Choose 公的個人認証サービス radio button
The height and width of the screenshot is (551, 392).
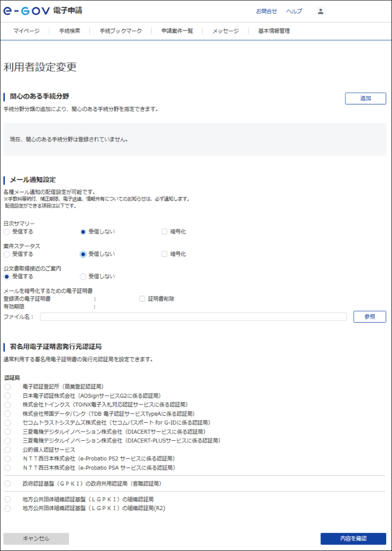pyautogui.click(x=8, y=450)
